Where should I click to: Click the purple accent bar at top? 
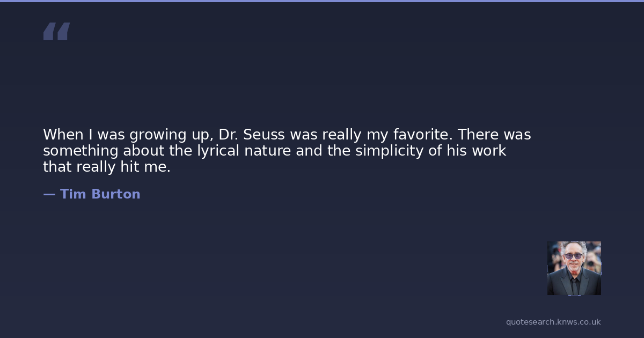pyautogui.click(x=322, y=1)
